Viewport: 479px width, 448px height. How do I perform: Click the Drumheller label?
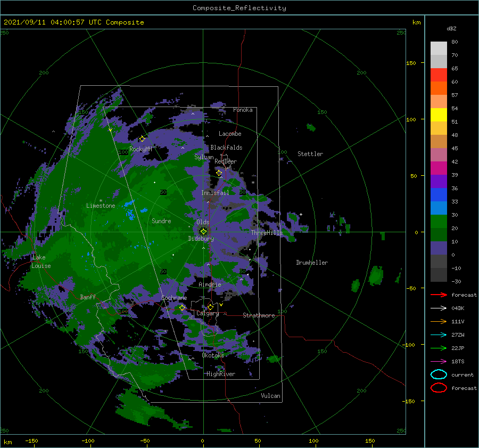[312, 263]
